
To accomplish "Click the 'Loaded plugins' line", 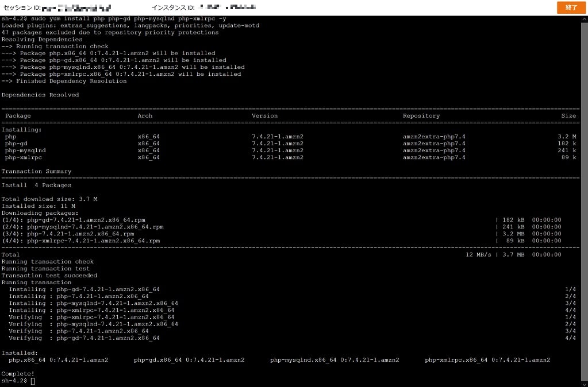I will [130, 25].
